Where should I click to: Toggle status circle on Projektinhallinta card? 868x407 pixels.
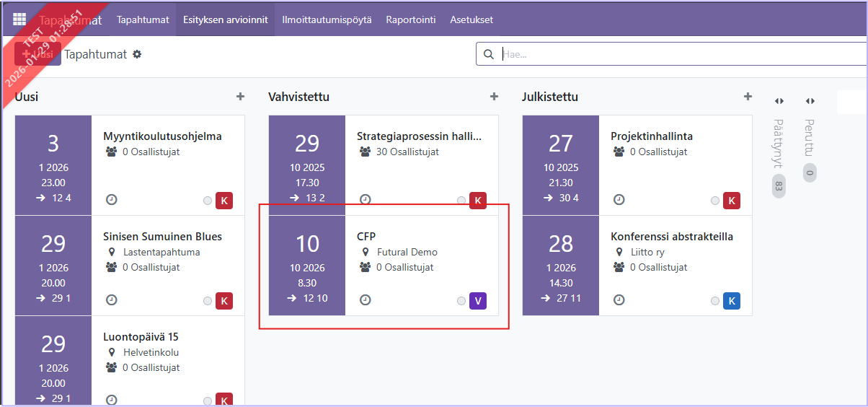(715, 201)
